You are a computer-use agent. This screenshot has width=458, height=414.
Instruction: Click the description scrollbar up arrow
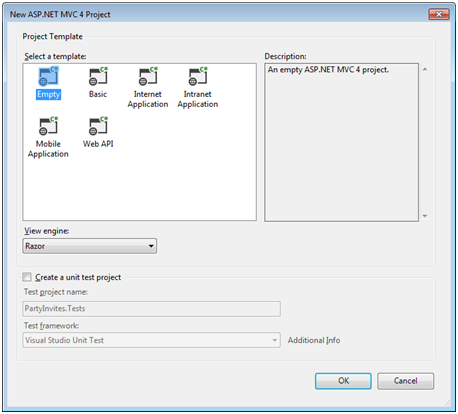pos(425,69)
